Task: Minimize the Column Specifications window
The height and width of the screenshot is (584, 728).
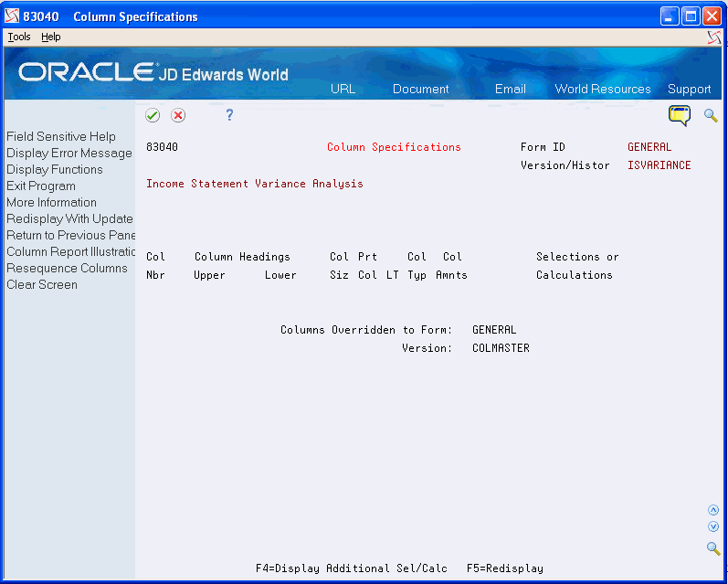Action: point(670,16)
